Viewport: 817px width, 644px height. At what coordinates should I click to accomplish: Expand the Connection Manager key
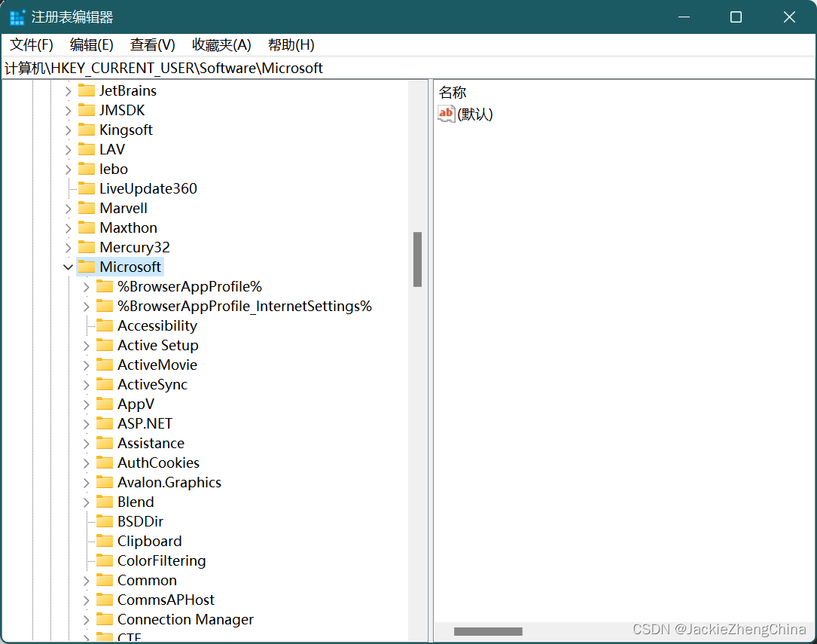point(87,620)
